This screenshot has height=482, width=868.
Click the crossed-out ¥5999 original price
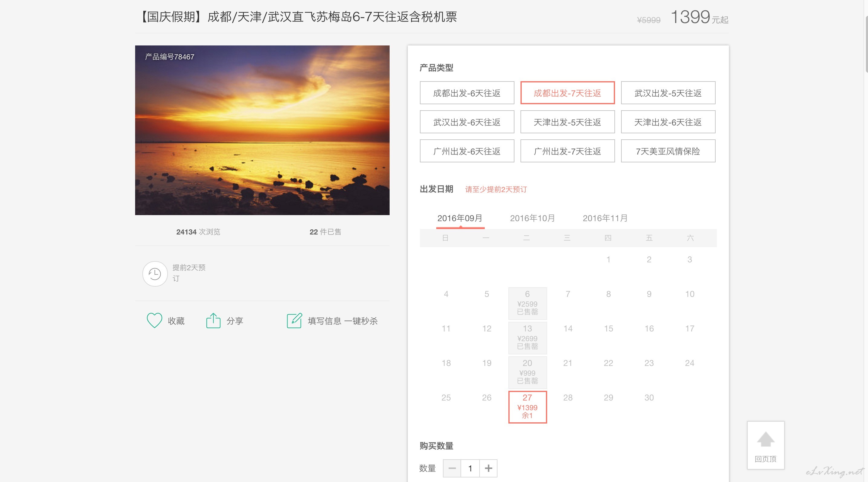pos(649,20)
